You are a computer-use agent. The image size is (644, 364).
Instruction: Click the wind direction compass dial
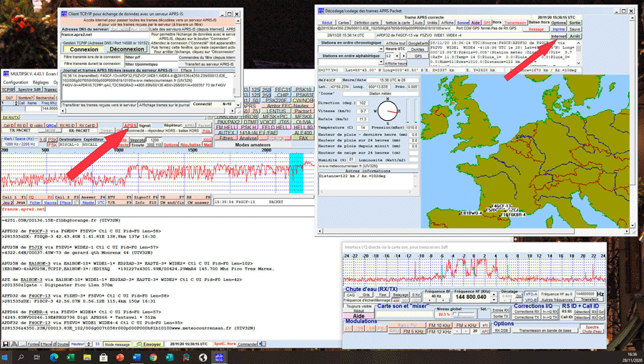tap(387, 111)
